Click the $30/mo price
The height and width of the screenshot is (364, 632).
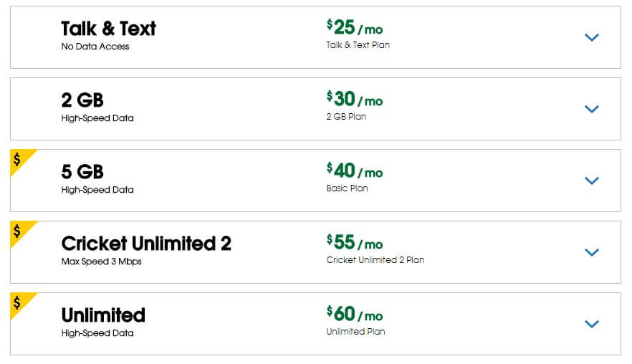click(354, 99)
